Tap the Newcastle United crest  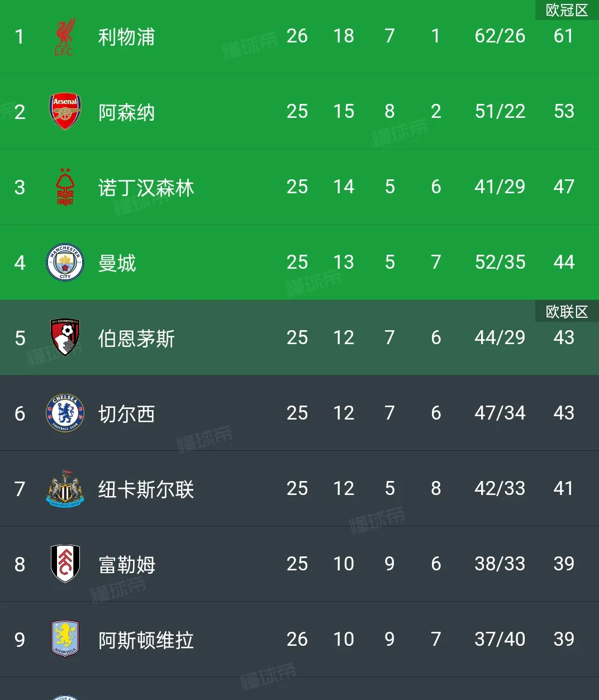click(x=65, y=489)
